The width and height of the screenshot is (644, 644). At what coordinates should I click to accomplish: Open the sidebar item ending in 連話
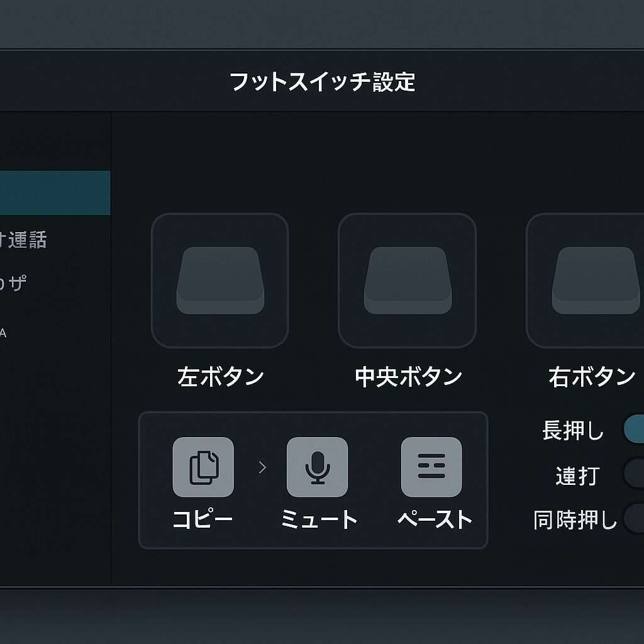click(24, 240)
